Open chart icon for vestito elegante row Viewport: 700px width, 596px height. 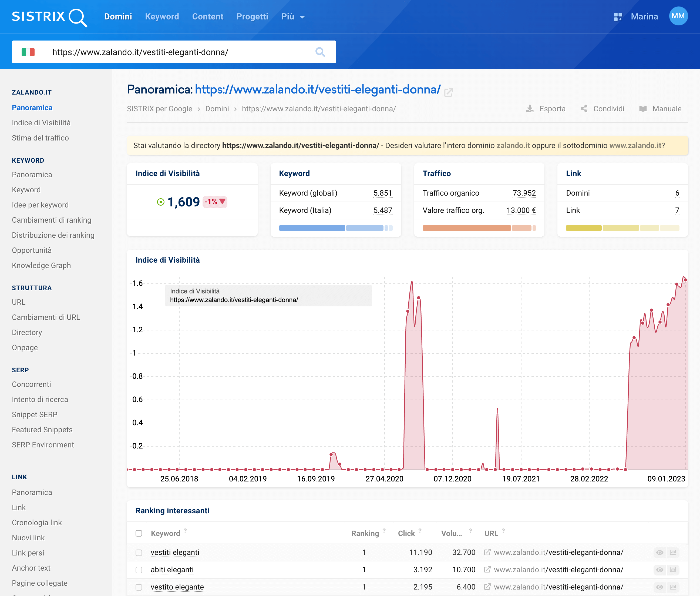tap(673, 587)
